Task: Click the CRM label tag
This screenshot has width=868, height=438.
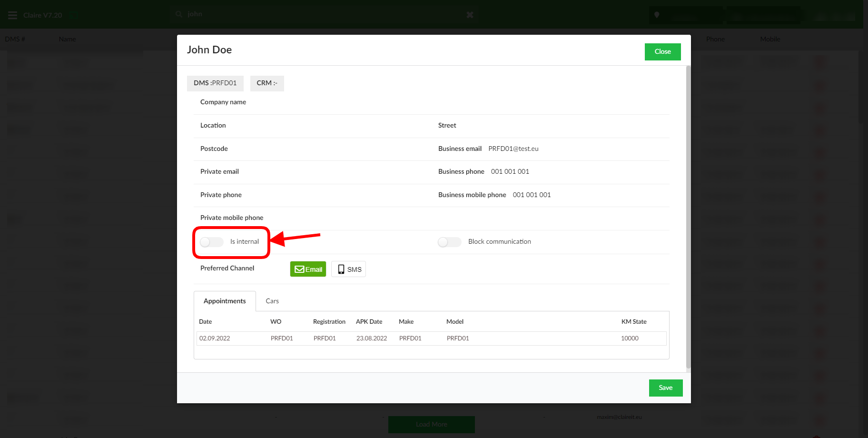Action: click(266, 83)
